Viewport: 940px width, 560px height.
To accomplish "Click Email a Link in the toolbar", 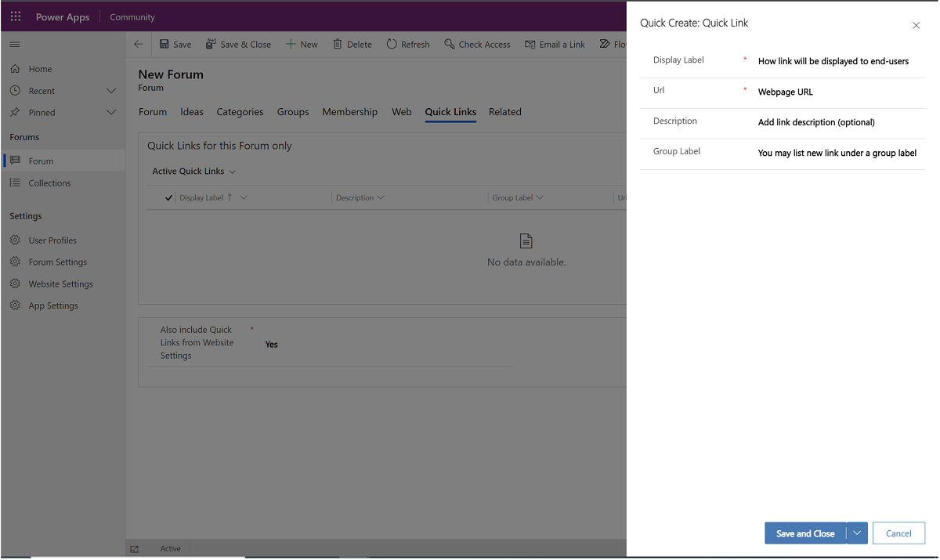I will (555, 45).
